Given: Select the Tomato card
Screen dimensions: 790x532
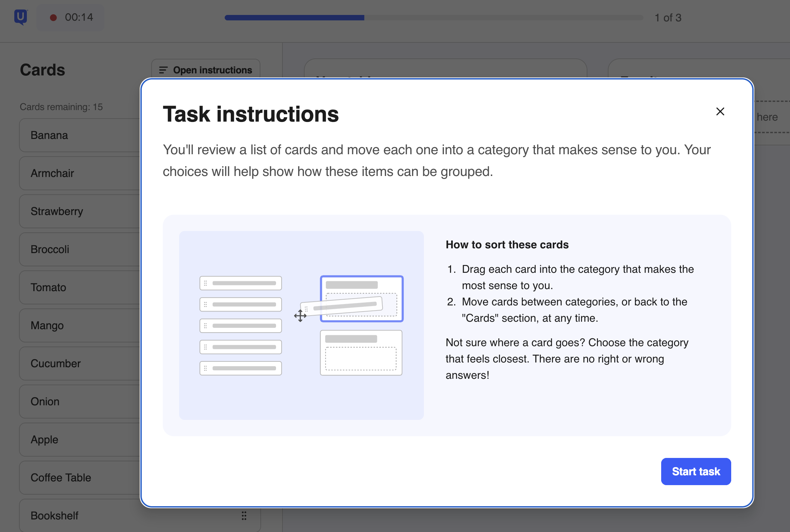Looking at the screenshot, I should [80, 287].
